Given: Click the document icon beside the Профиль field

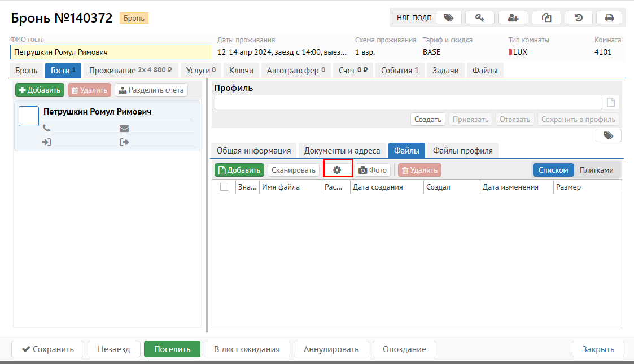Looking at the screenshot, I should click(x=611, y=102).
